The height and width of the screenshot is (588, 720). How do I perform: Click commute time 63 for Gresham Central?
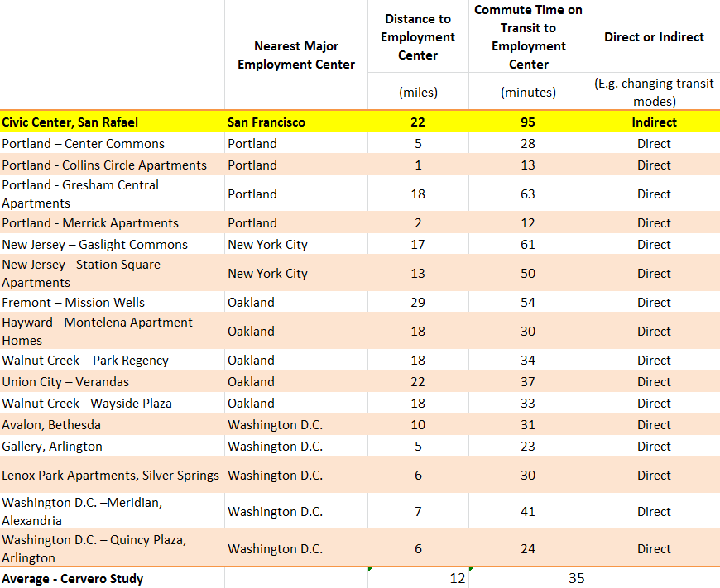pyautogui.click(x=528, y=194)
